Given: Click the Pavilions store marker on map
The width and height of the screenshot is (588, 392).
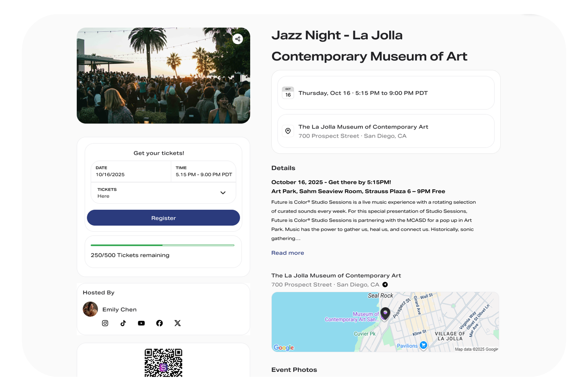Looking at the screenshot, I should (x=423, y=345).
